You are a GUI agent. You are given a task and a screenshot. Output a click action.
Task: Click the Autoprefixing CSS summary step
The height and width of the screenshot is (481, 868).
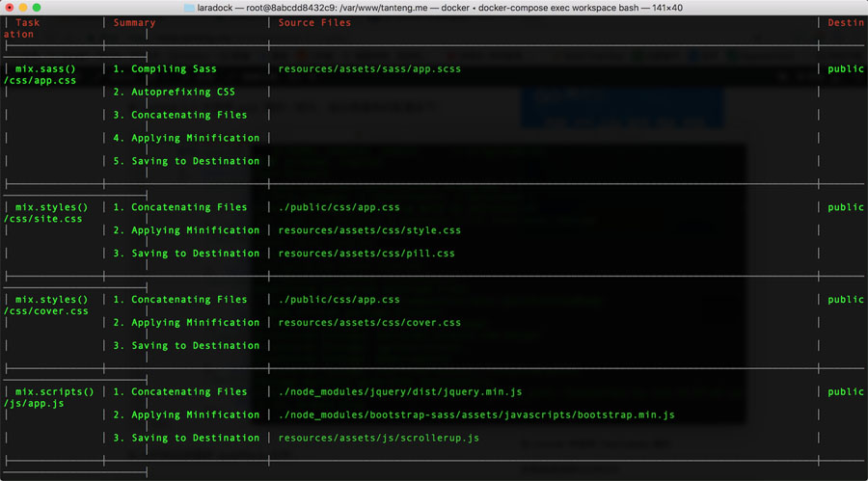click(174, 92)
